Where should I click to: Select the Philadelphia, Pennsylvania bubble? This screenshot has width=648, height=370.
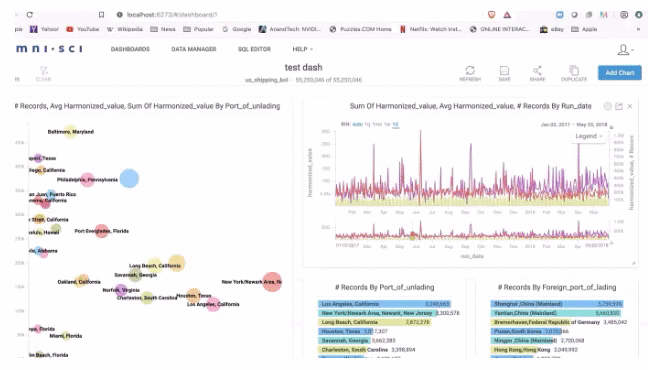click(87, 179)
